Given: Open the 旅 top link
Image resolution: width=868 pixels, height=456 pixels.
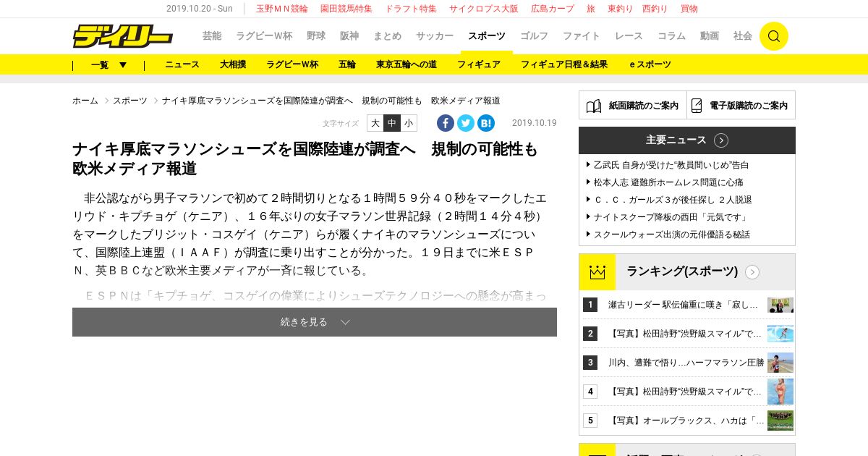Looking at the screenshot, I should pos(591,9).
